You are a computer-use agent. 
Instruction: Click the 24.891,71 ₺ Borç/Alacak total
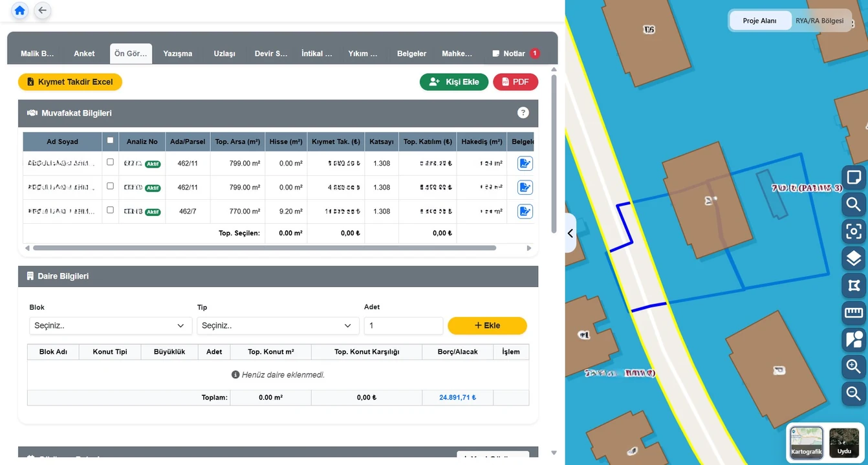[x=457, y=398]
